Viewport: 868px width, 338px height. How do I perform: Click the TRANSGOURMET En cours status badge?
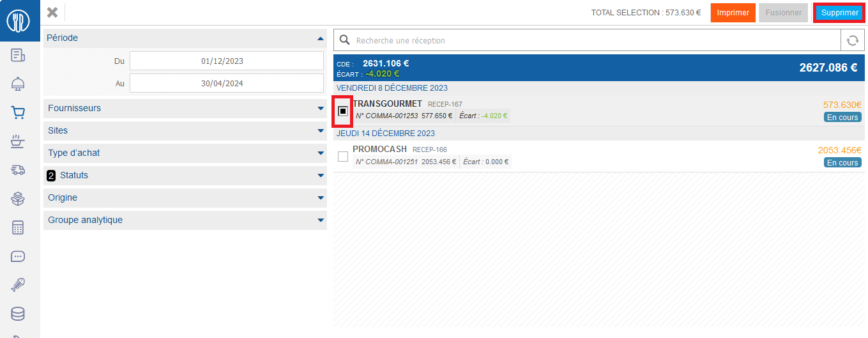pos(842,117)
